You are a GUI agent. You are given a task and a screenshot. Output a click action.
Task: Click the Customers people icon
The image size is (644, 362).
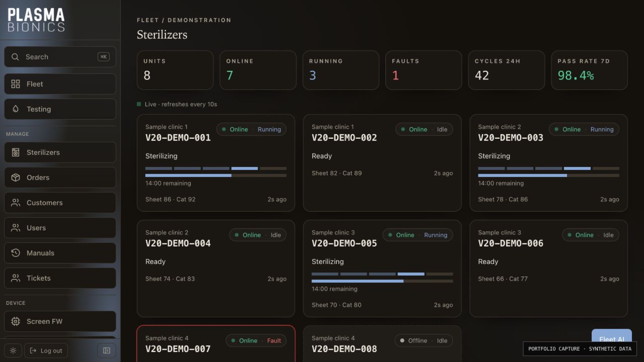coord(15,202)
